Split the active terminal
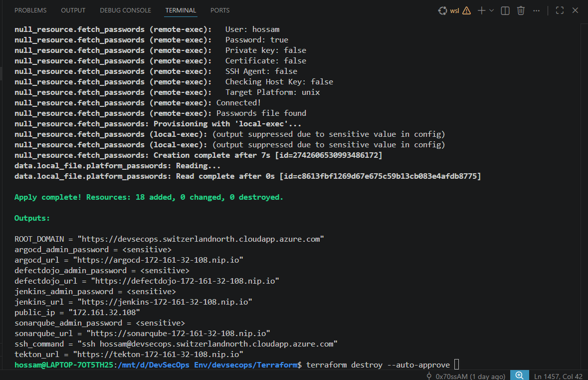The width and height of the screenshot is (588, 380). (x=505, y=10)
